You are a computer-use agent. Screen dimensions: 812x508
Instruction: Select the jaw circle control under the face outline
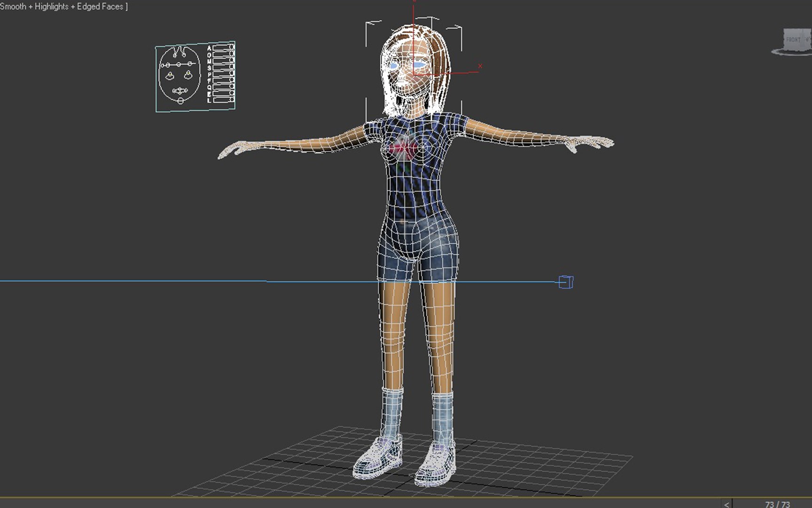tap(180, 101)
